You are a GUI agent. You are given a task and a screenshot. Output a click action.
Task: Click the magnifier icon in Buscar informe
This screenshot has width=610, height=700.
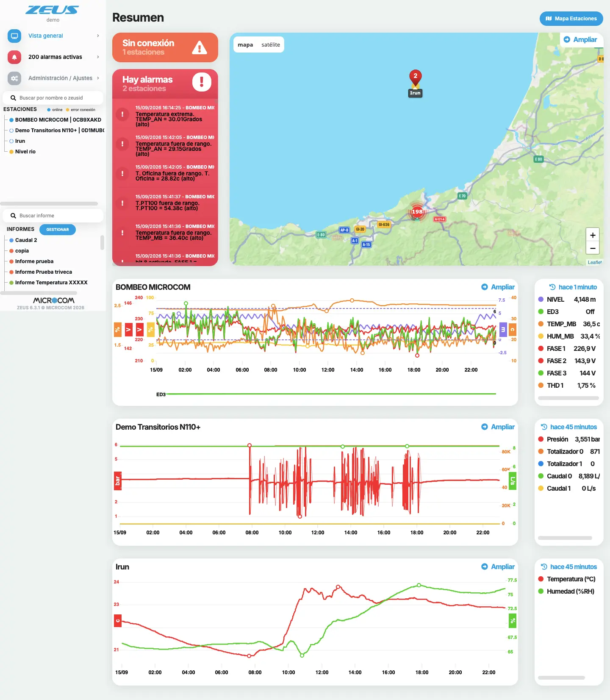tap(13, 216)
